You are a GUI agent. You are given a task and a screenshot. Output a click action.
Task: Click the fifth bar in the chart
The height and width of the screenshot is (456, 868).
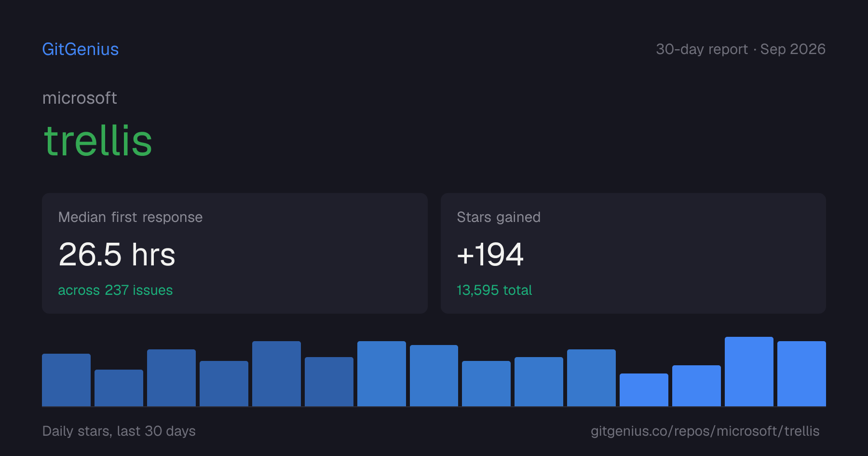(276, 373)
